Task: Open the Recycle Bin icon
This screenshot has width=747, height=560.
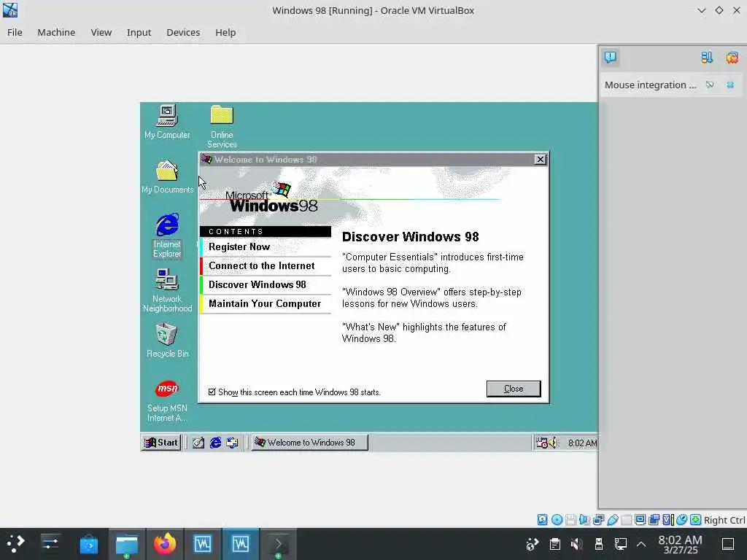Action: pyautogui.click(x=167, y=341)
